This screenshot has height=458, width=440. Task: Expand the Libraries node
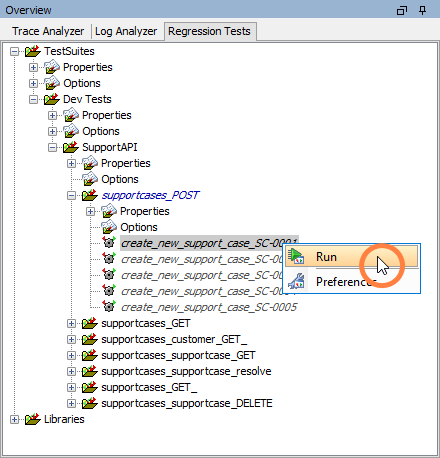coord(14,419)
